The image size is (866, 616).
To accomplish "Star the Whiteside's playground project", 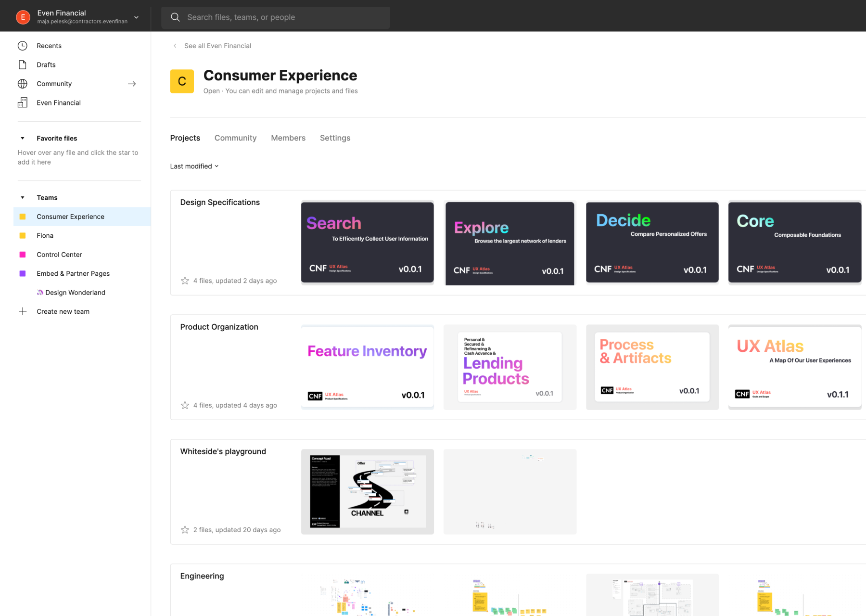I will [185, 530].
